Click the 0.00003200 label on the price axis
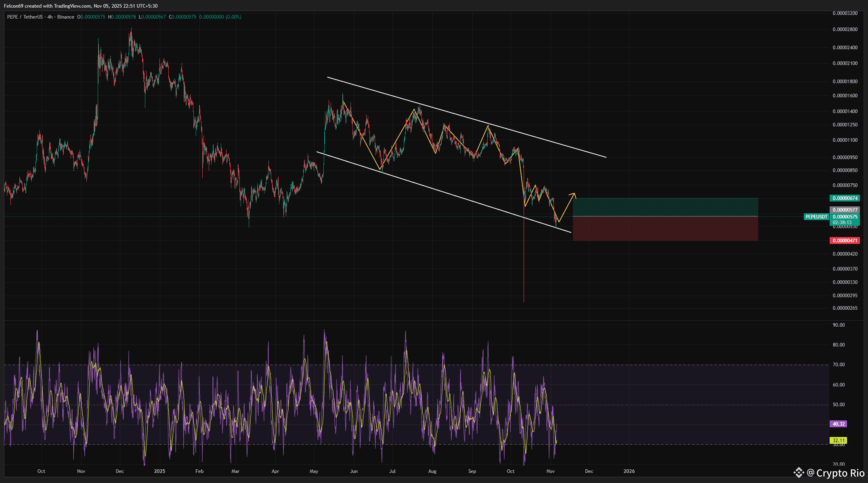 coord(845,13)
